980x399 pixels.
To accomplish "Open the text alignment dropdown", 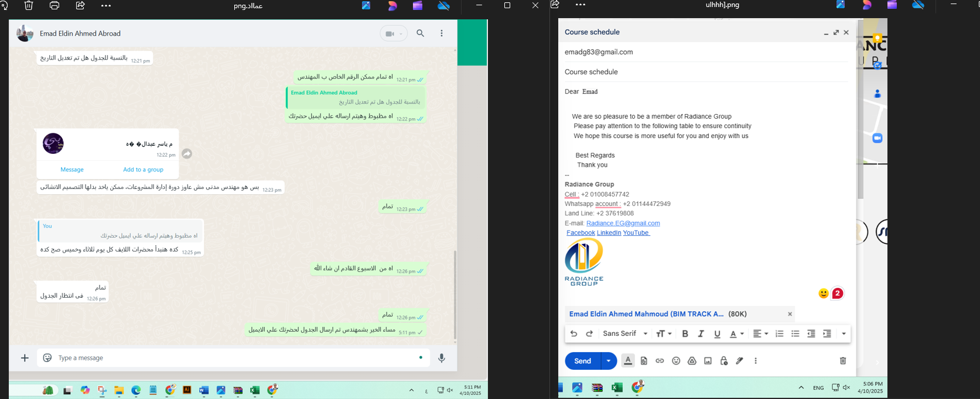I will [x=760, y=333].
